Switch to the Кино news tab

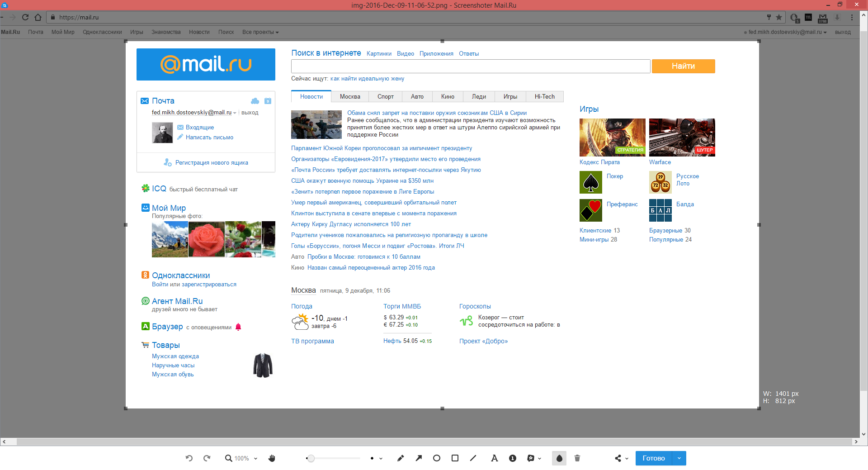click(x=448, y=97)
